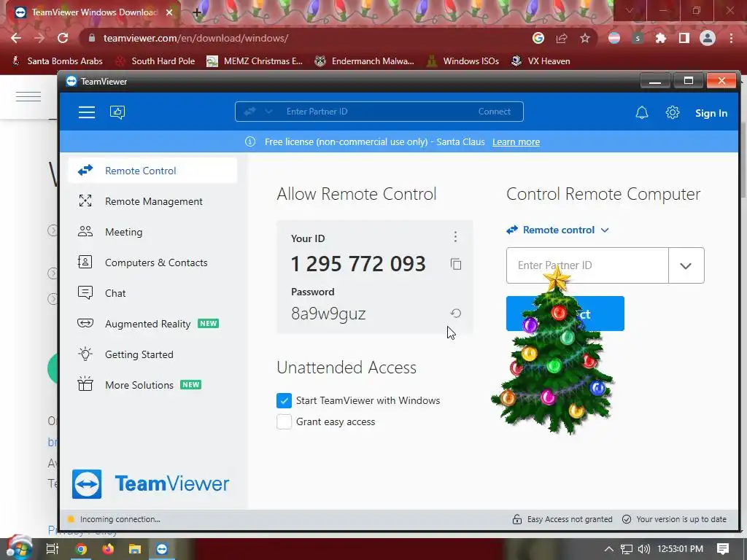Check Grant easy access

point(284,421)
